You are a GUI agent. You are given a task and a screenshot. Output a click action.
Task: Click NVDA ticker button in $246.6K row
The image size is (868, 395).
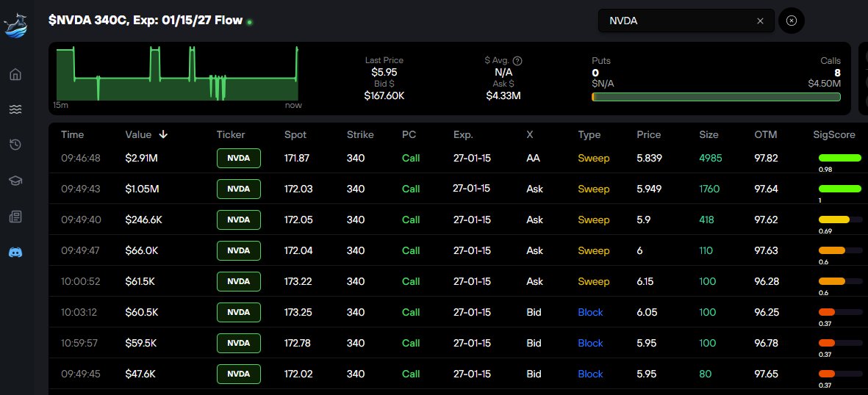pyautogui.click(x=239, y=220)
